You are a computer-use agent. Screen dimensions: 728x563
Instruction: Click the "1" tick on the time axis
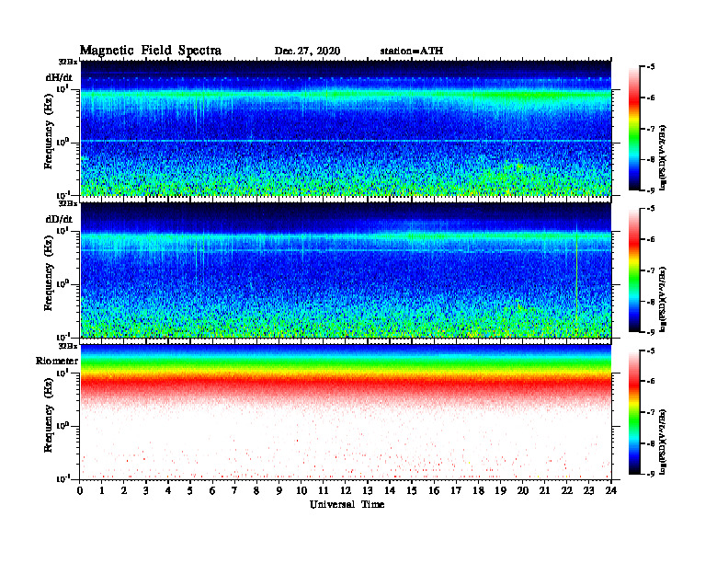coord(102,491)
